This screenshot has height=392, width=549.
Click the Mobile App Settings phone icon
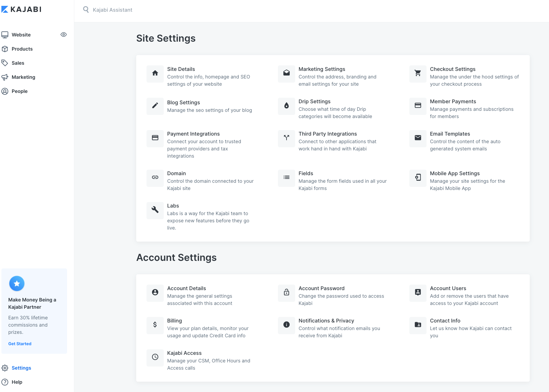click(418, 177)
